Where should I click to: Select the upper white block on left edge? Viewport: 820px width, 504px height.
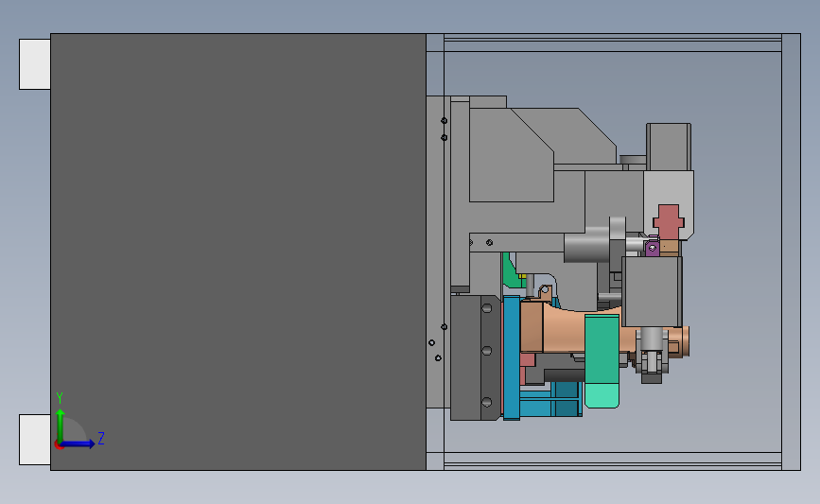click(34, 64)
